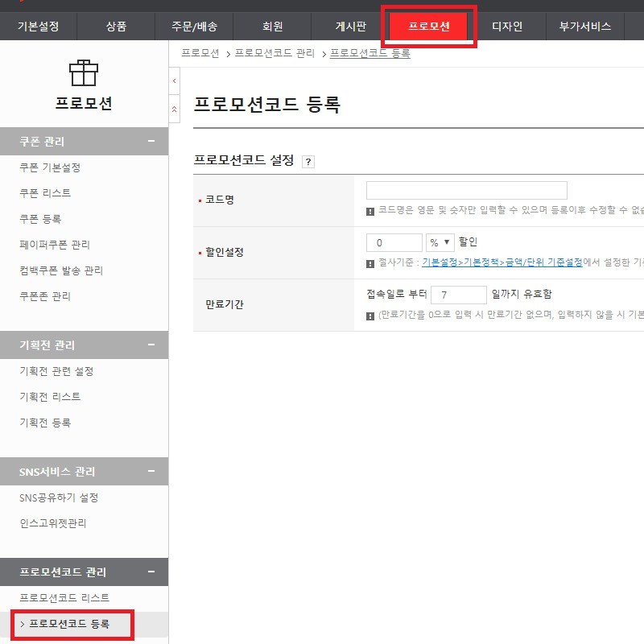Collapse the 프로모션코드 관리 section
This screenshot has height=644, width=644.
(x=151, y=572)
